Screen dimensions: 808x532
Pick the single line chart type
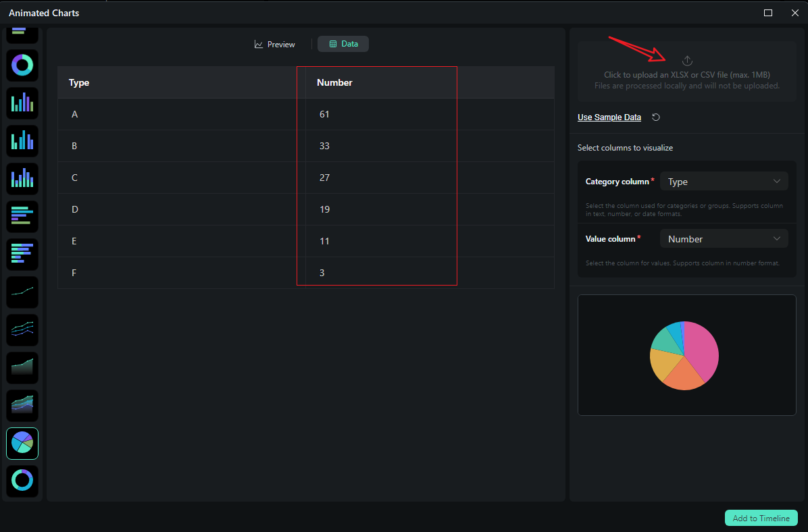pyautogui.click(x=22, y=292)
